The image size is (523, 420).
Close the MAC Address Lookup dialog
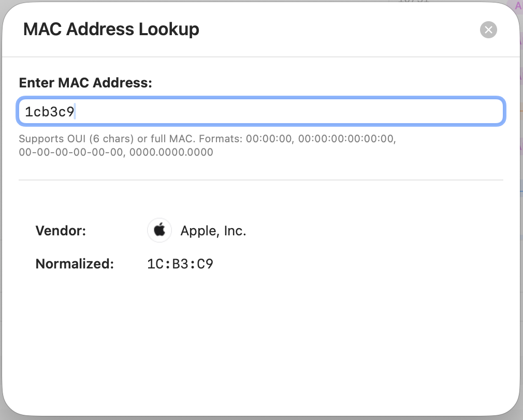pyautogui.click(x=488, y=29)
